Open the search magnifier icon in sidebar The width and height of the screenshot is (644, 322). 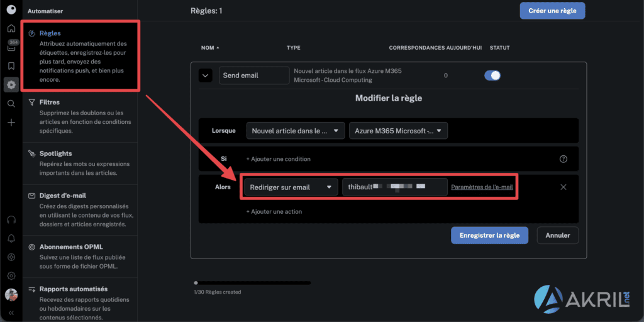click(11, 104)
